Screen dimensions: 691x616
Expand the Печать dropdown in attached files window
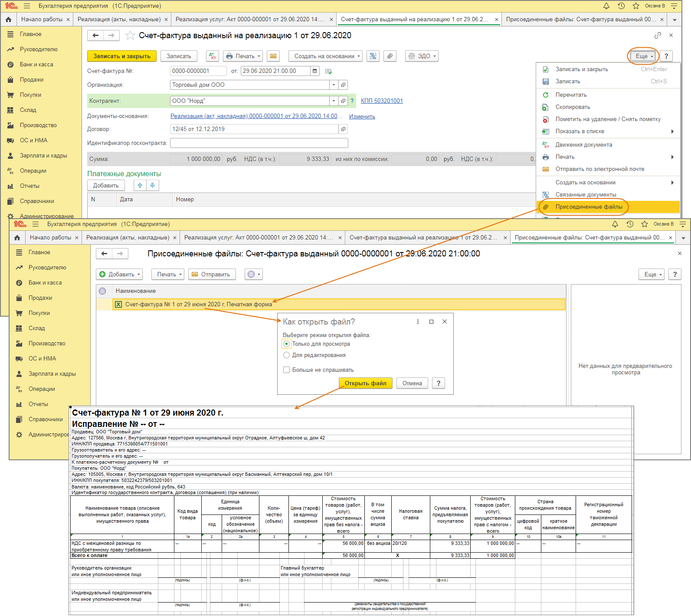(168, 274)
